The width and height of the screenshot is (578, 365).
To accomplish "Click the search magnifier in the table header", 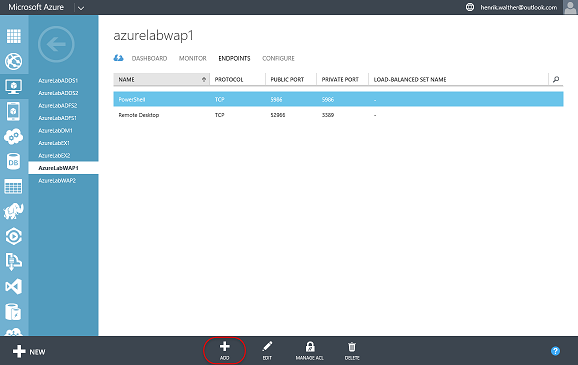I will click(556, 79).
